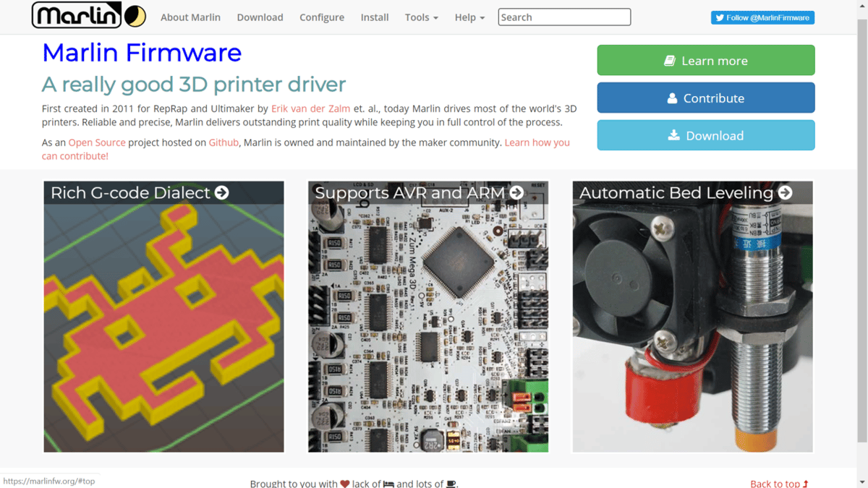Click Follow @MarlinFirmware Twitter button

pyautogui.click(x=762, y=17)
